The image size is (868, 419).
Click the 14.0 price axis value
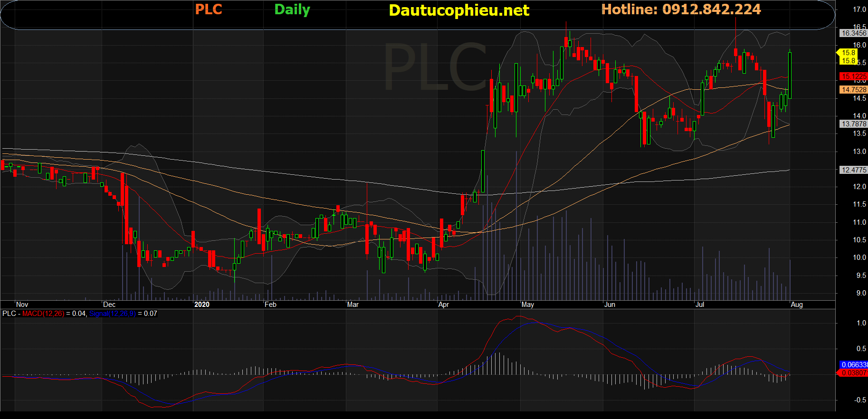tap(859, 116)
